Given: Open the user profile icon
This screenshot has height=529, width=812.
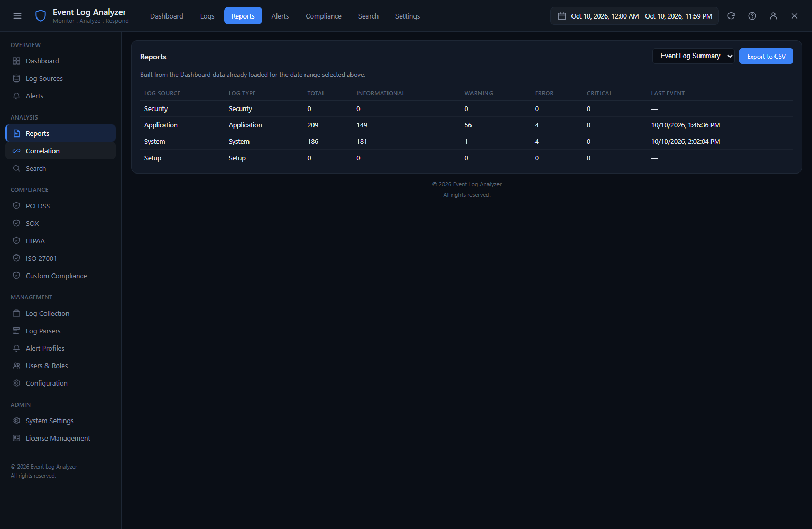Looking at the screenshot, I should [x=773, y=16].
